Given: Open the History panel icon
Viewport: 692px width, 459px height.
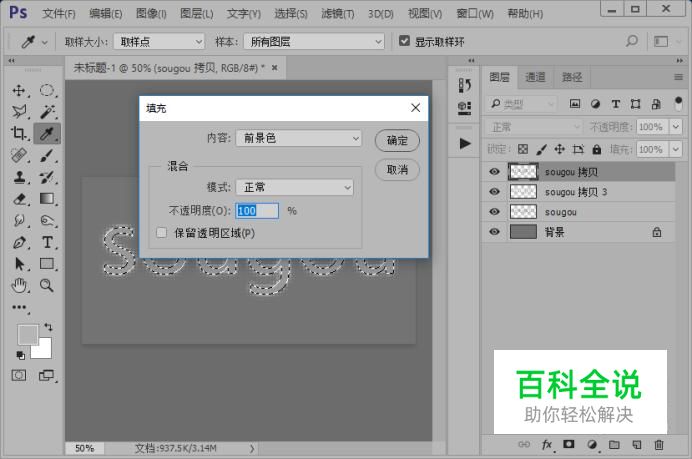Looking at the screenshot, I should pos(464,85).
